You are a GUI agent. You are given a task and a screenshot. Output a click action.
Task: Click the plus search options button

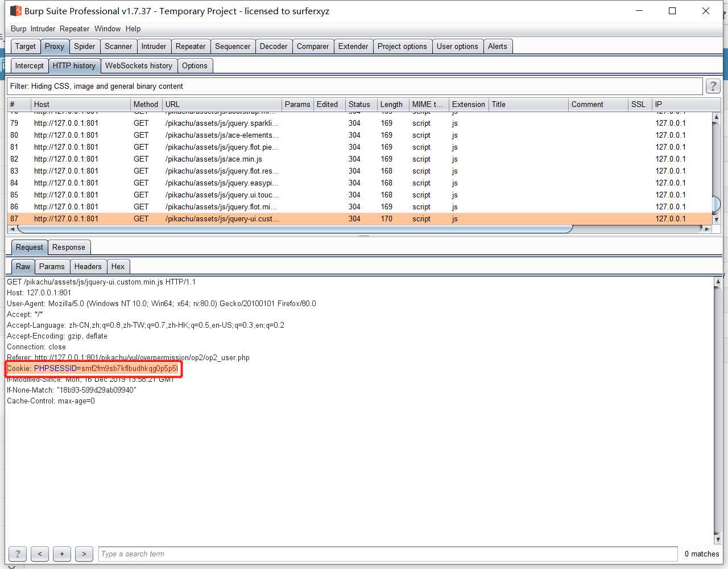click(x=62, y=554)
